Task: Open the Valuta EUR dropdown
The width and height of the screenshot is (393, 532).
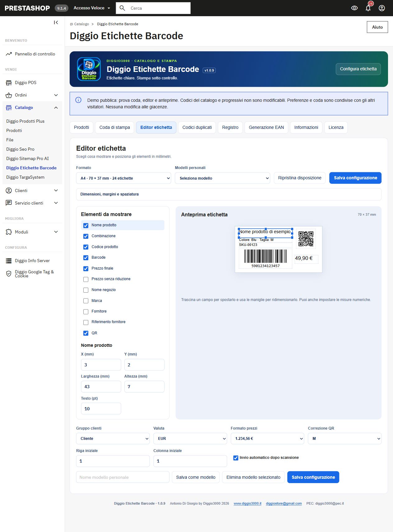Action: pos(190,438)
